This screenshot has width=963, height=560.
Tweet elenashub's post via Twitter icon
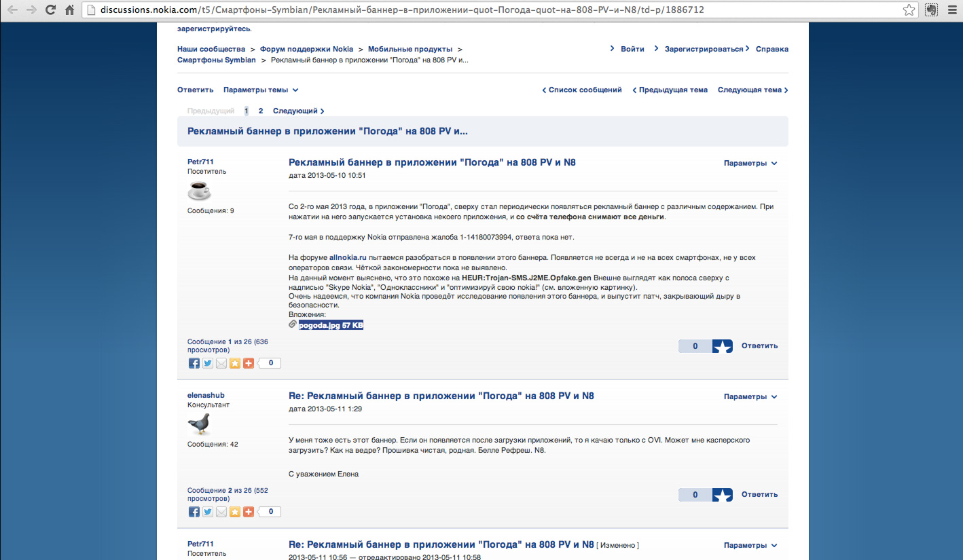pyautogui.click(x=208, y=512)
